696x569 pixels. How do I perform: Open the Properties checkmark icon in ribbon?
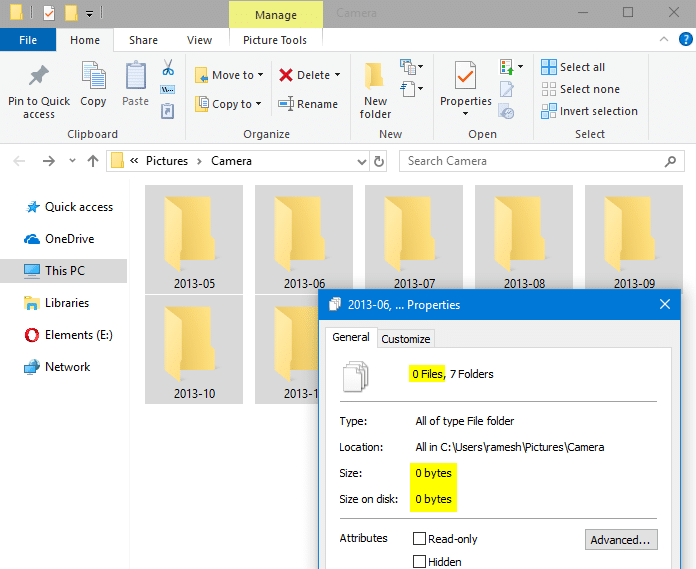point(465,77)
